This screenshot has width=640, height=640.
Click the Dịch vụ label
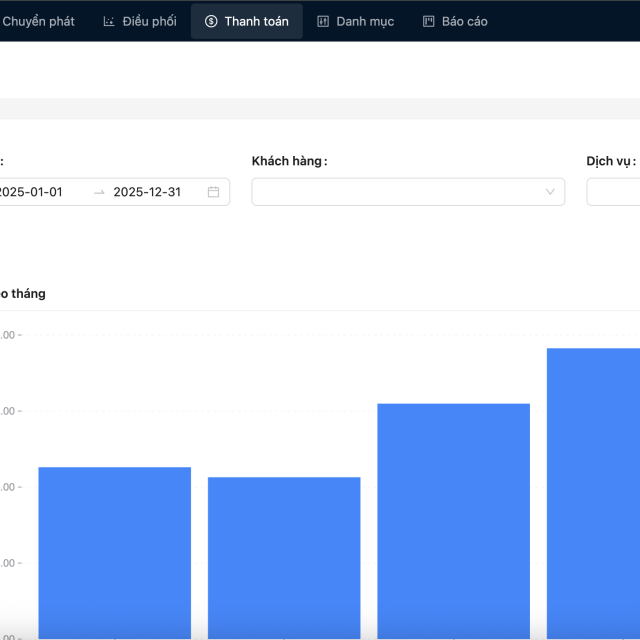pos(611,161)
